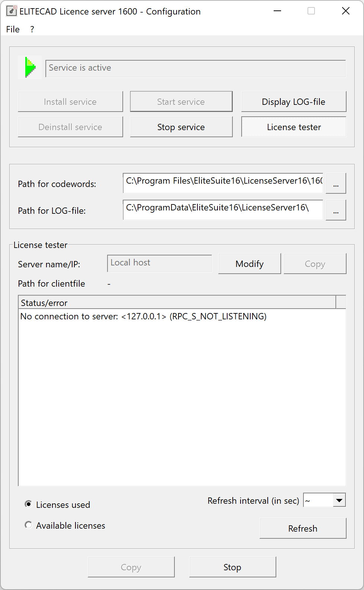The height and width of the screenshot is (590, 364).
Task: Click the green service status arrow icon
Action: [x=30, y=67]
